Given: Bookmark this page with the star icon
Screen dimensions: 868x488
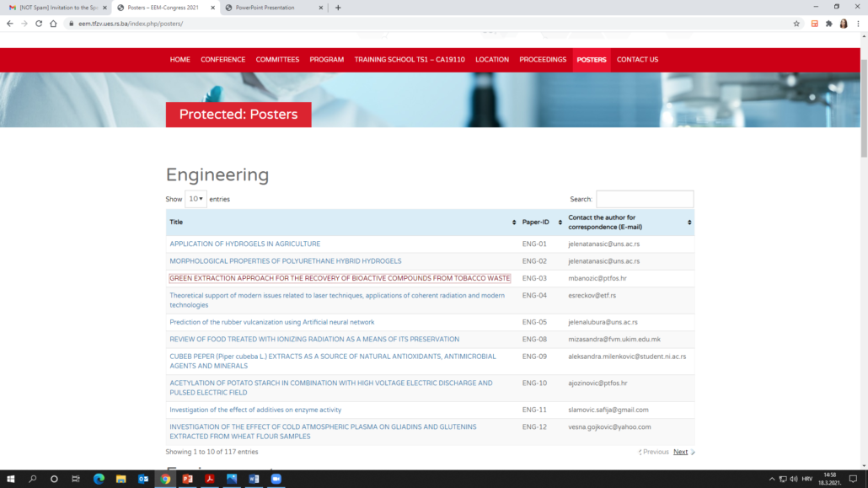Looking at the screenshot, I should [x=796, y=24].
